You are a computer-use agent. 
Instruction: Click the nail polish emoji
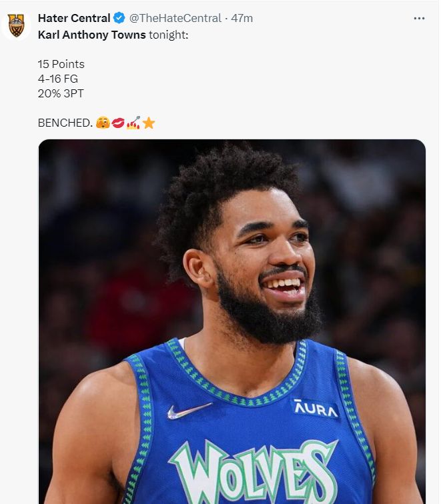click(x=133, y=123)
